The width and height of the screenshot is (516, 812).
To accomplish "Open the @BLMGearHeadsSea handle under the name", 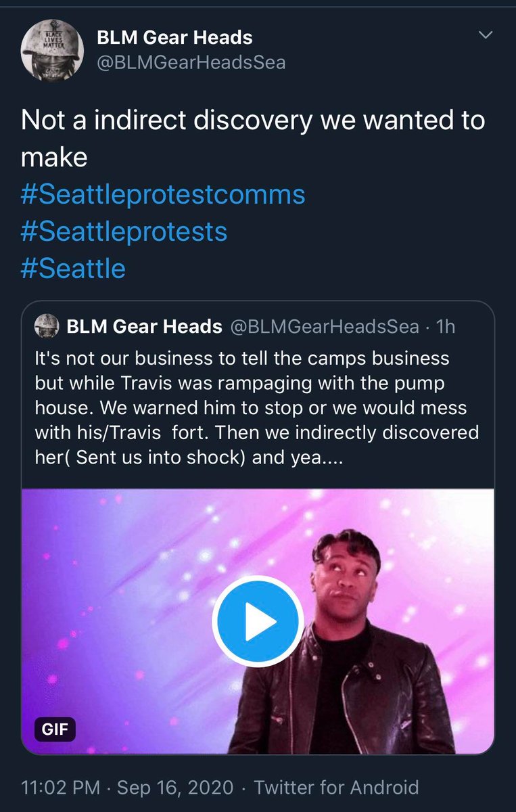I will (x=191, y=63).
